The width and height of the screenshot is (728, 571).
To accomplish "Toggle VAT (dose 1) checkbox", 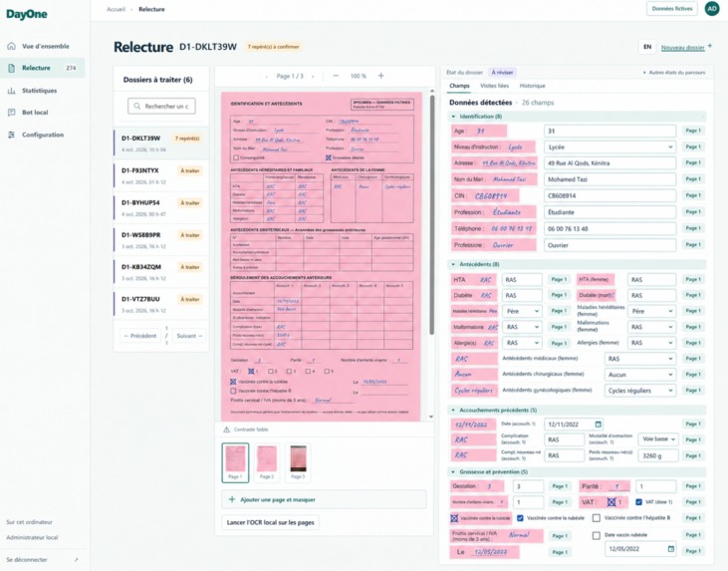I will click(x=638, y=502).
